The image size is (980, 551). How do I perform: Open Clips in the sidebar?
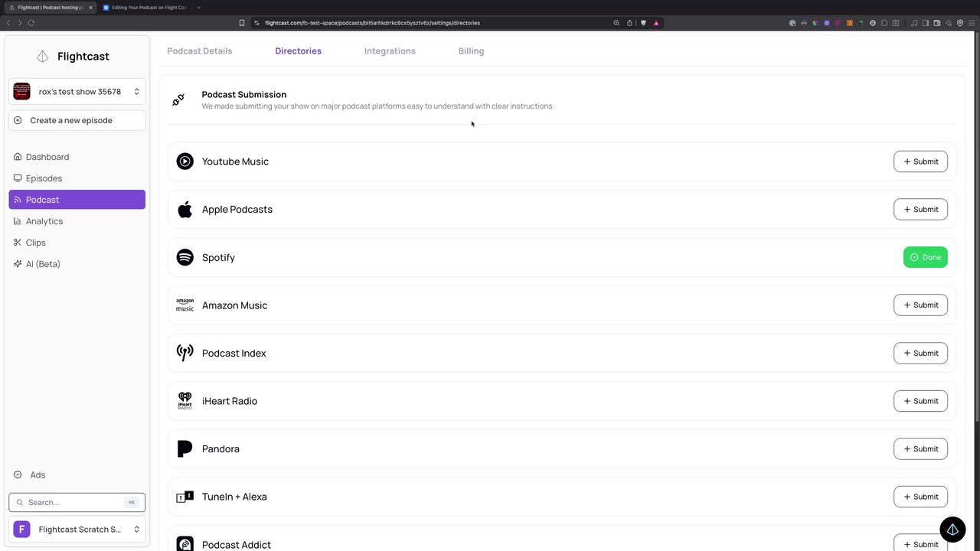pyautogui.click(x=36, y=243)
